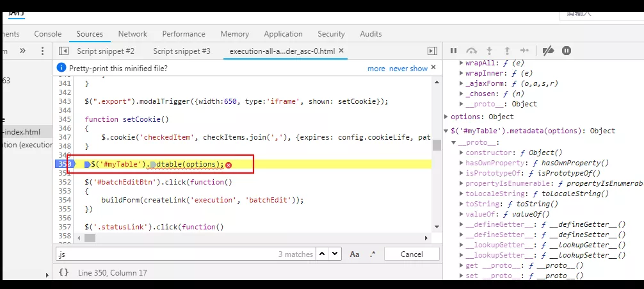Click the pretty-print curly braces icon
This screenshot has height=289, width=644.
pyautogui.click(x=63, y=272)
